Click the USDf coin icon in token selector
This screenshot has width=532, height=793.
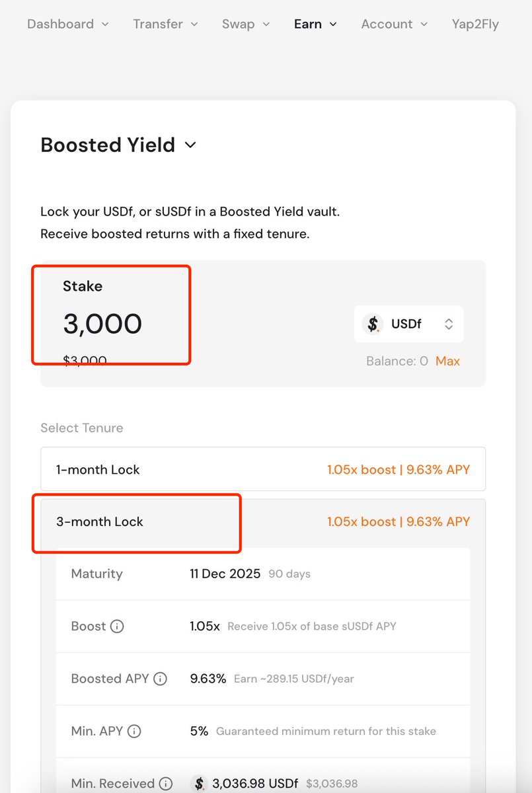[373, 324]
